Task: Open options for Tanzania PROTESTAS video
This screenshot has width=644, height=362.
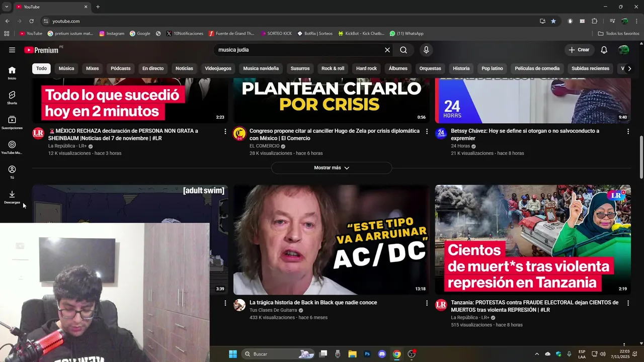Action: point(628,303)
